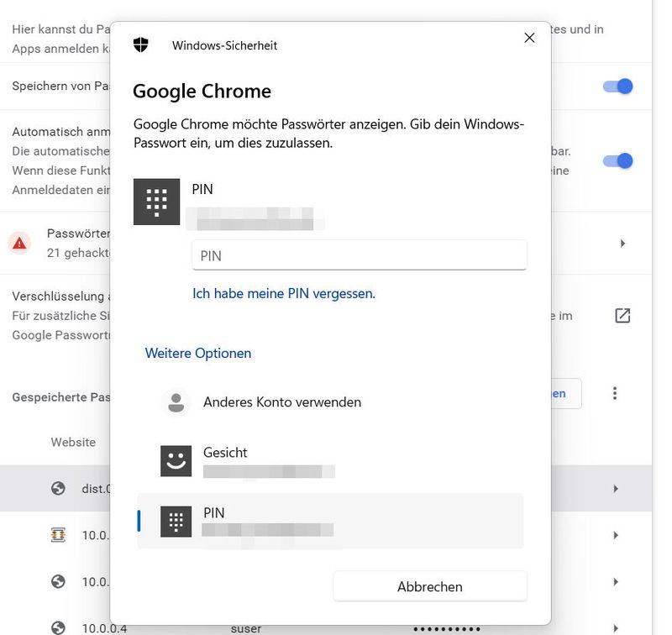Click the orange site icon of 10.0. entry
Viewport: 672px width, 635px height.
click(58, 535)
